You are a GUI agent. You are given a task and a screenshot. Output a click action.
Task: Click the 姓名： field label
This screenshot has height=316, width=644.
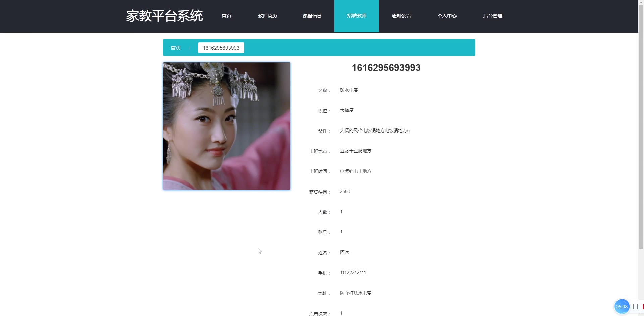pyautogui.click(x=324, y=253)
